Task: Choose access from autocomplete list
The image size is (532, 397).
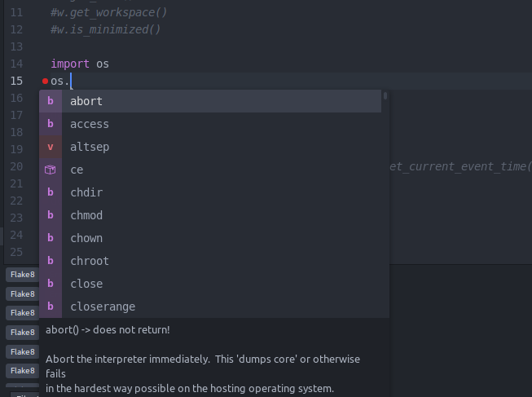Action: [210, 124]
